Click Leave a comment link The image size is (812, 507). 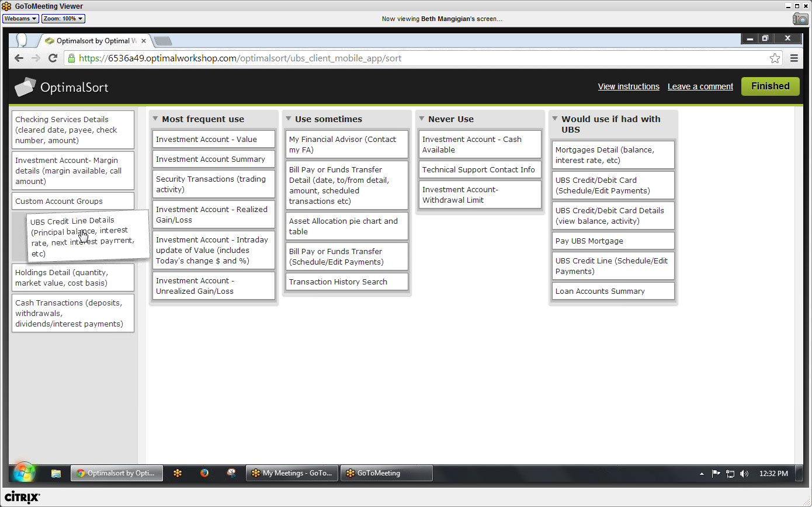point(700,86)
